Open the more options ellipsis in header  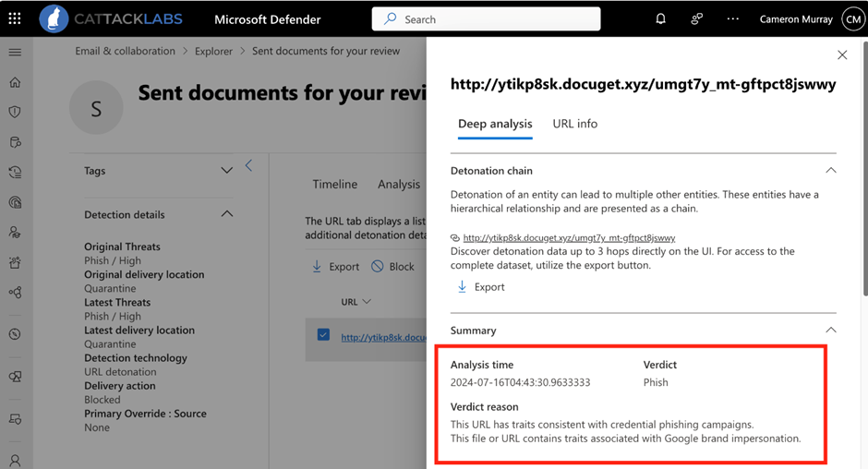pos(733,18)
